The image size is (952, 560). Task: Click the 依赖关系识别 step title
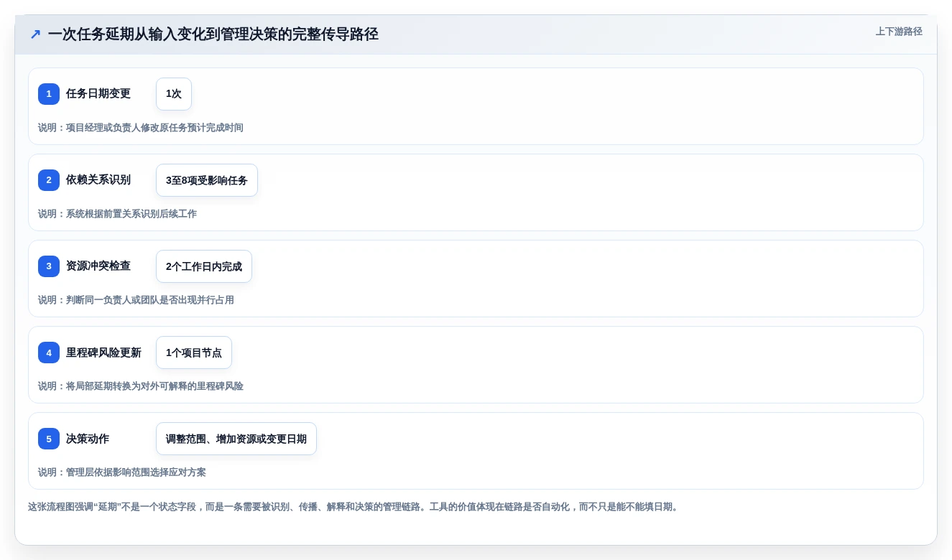click(98, 180)
